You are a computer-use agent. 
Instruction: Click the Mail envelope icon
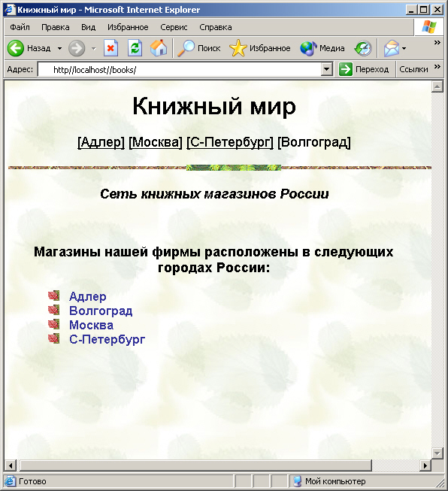(392, 48)
